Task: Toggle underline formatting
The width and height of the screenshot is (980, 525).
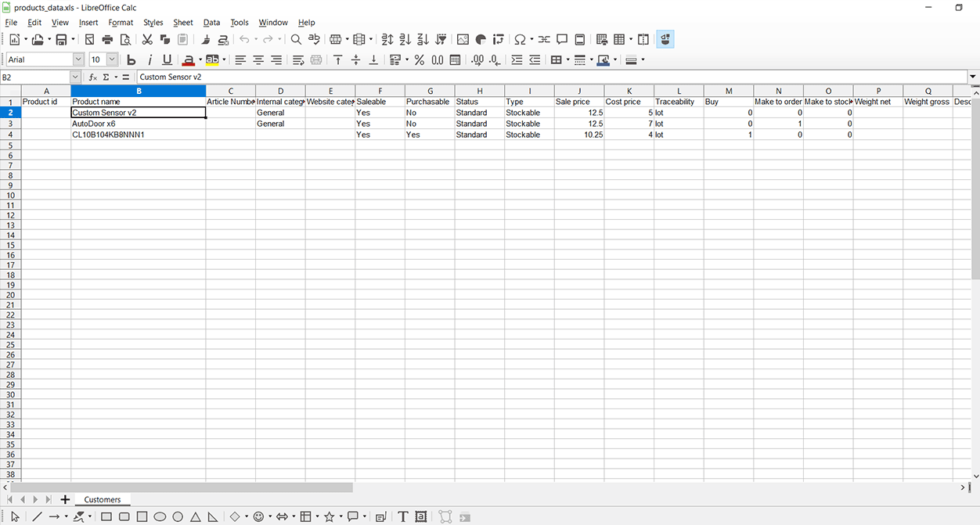Action: point(167,59)
